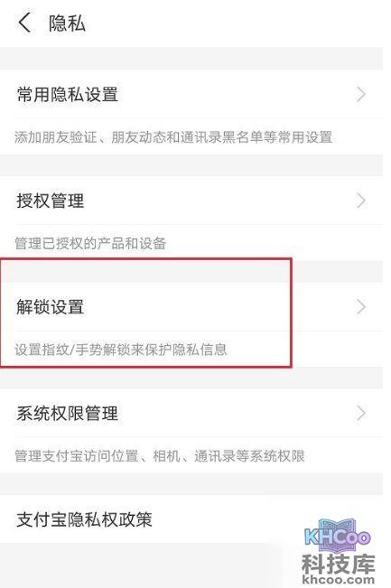Tap the 隐私 page title
Viewport: 391px width, 588px height.
(67, 23)
